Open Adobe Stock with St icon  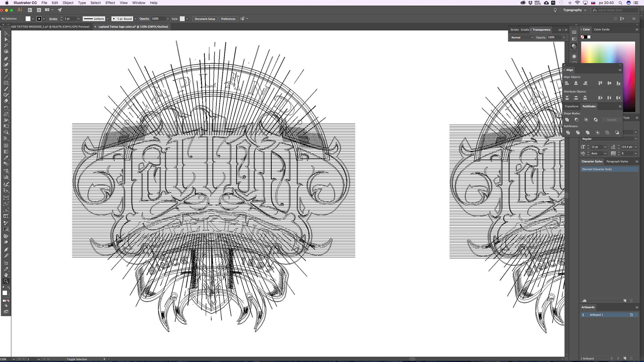[39, 10]
